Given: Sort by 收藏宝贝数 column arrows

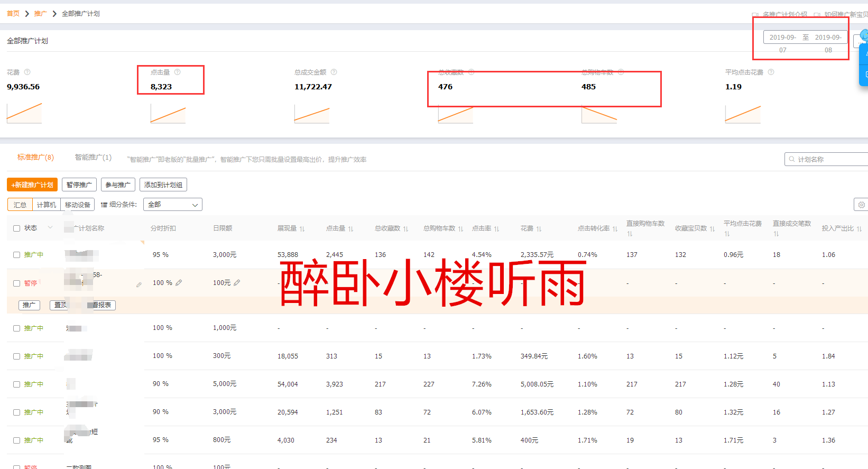Looking at the screenshot, I should 713,229.
